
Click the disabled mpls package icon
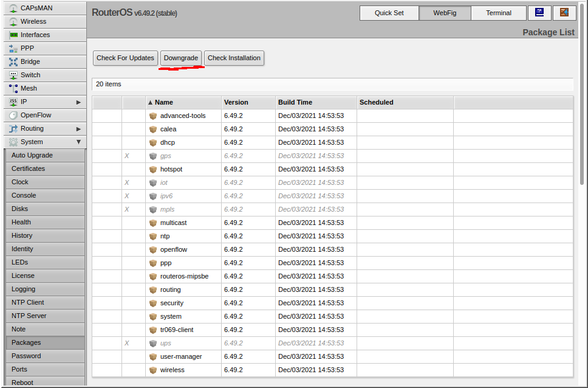tap(152, 210)
